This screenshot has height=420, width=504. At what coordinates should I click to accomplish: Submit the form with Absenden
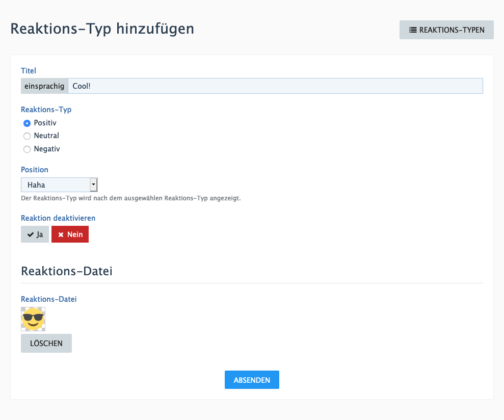point(252,380)
